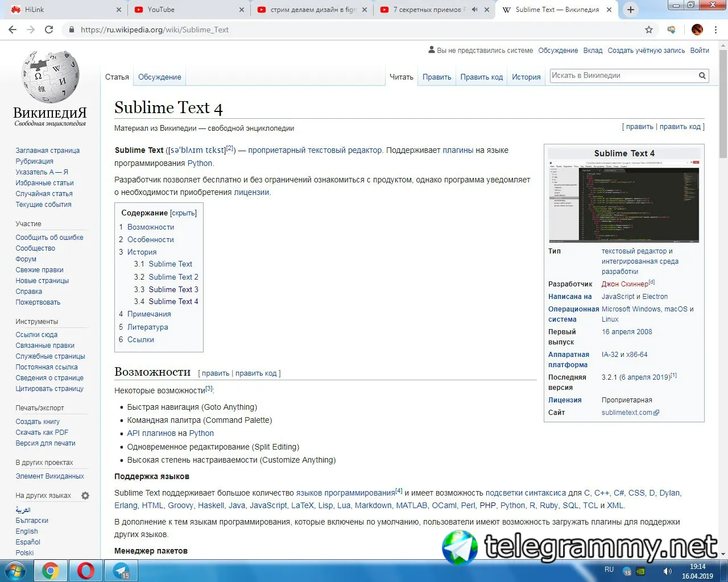The height and width of the screenshot is (582, 728).
Task: Click the NVIDIA tray icon
Action: coord(641,571)
